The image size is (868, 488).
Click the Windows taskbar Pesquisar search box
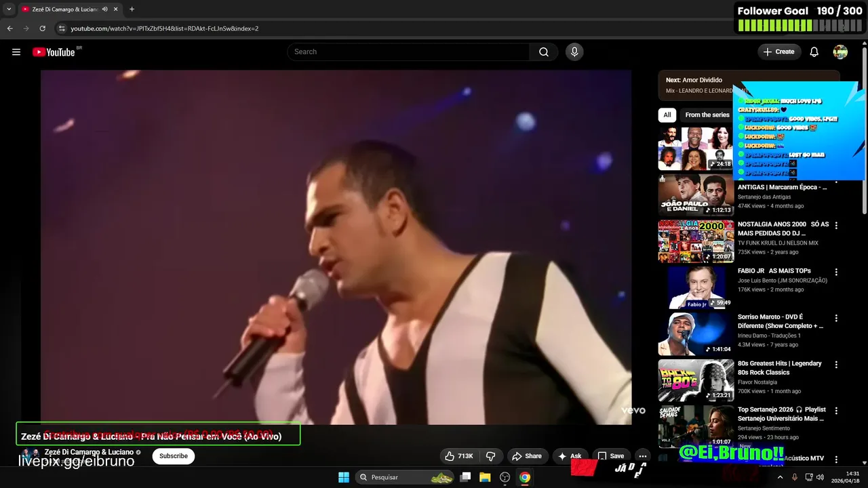pyautogui.click(x=406, y=477)
